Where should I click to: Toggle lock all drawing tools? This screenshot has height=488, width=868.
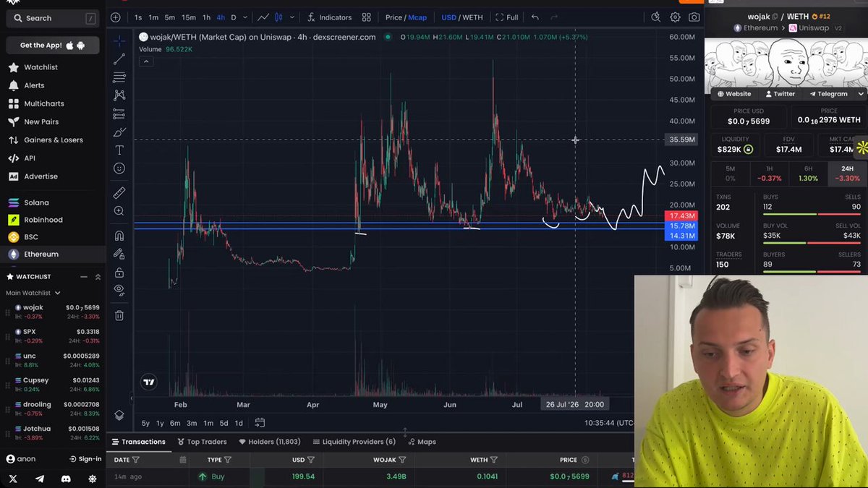pos(119,273)
